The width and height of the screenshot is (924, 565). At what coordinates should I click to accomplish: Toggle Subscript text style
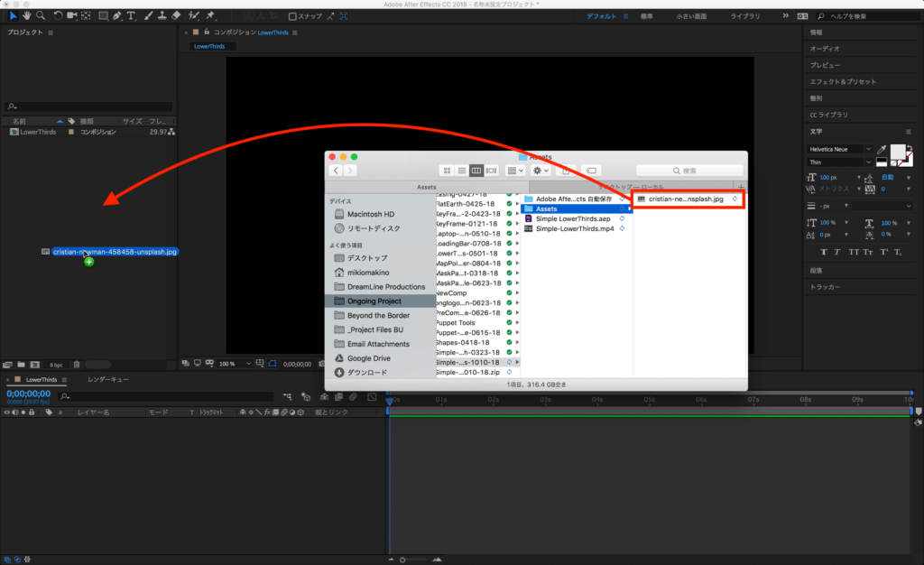(x=898, y=252)
